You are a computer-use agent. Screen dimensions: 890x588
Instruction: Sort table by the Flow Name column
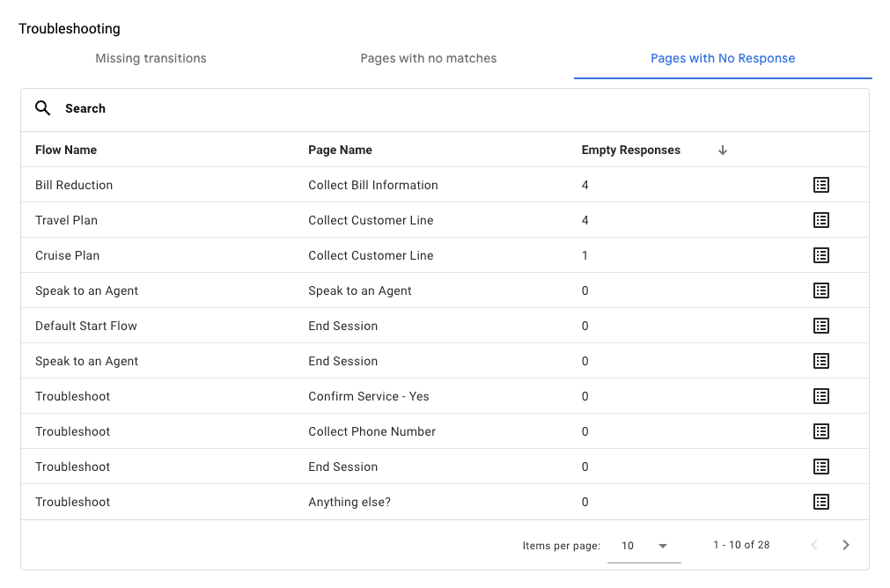(x=65, y=150)
